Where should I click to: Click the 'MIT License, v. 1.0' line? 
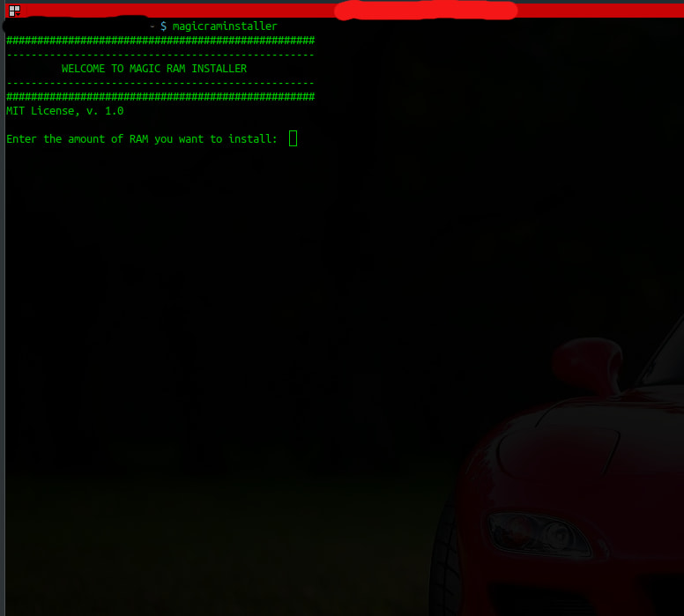click(x=65, y=111)
